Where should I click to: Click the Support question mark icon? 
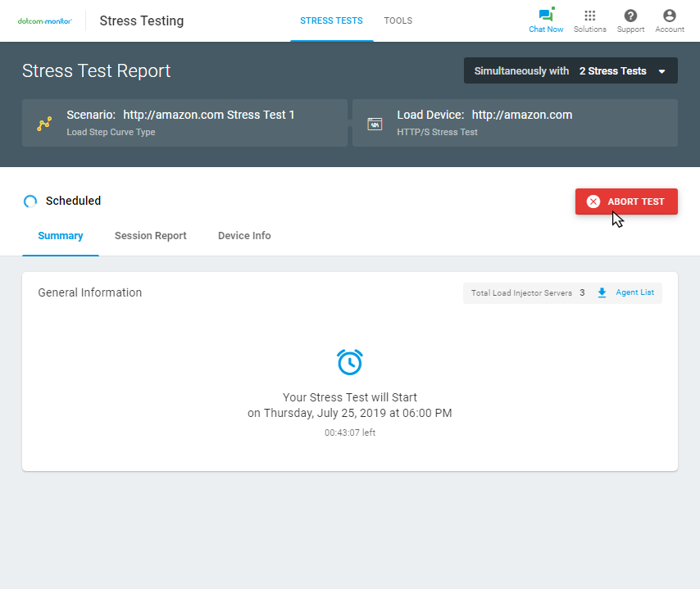click(630, 16)
